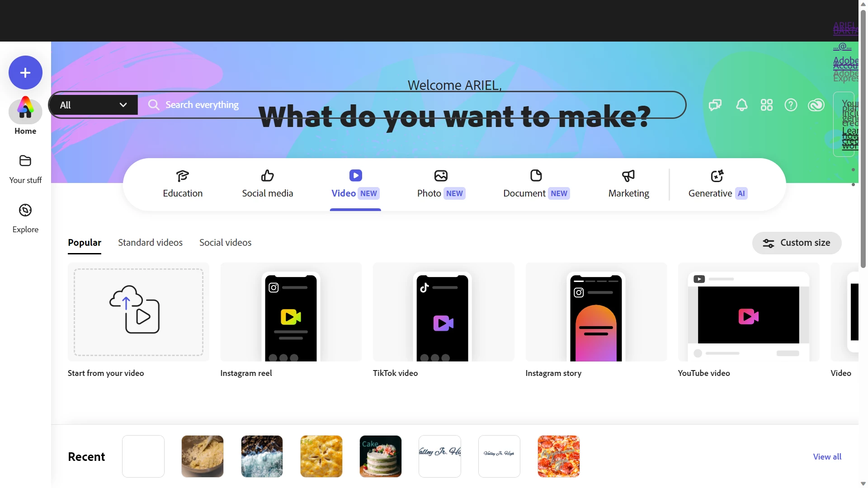Open the View all recent link
The image size is (868, 488).
(x=827, y=457)
